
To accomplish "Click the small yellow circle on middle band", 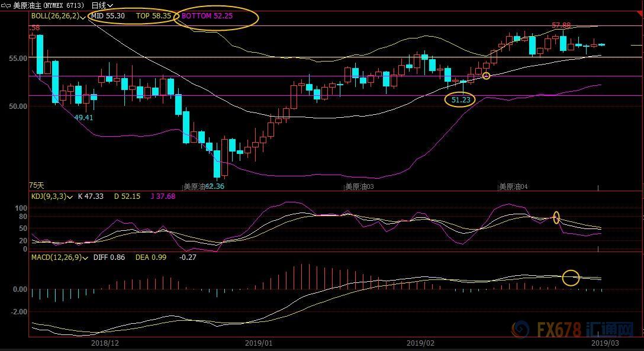I will click(487, 76).
